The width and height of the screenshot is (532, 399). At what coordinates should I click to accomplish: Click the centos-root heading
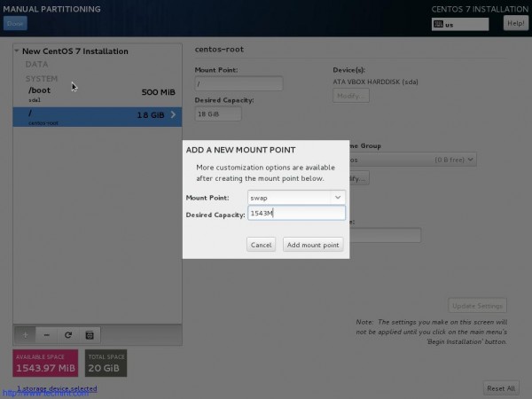(219, 49)
